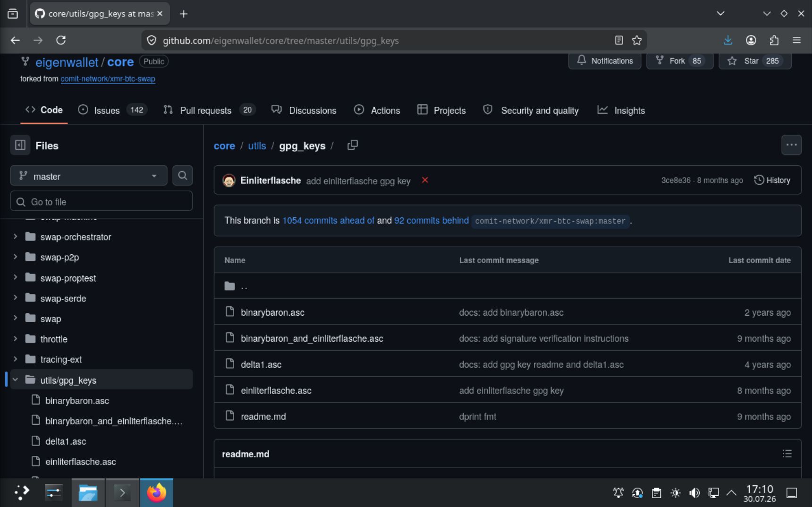Open Einliterflasche avatar profile
Screen dimensions: 812x507
tap(229, 180)
